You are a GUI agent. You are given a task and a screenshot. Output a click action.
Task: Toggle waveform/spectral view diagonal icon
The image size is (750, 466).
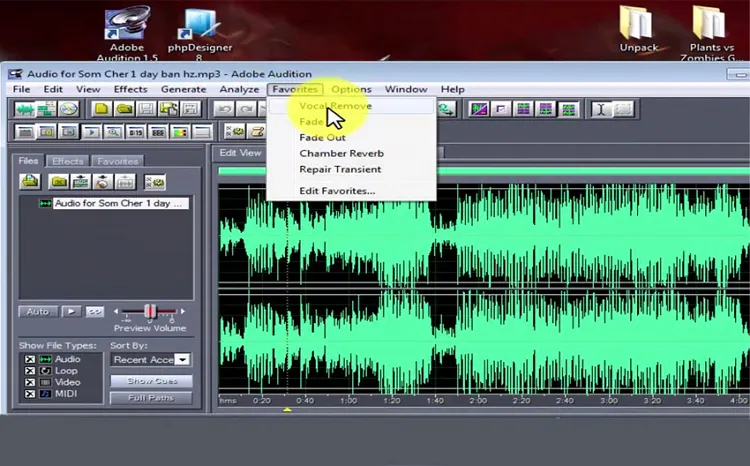[479, 110]
